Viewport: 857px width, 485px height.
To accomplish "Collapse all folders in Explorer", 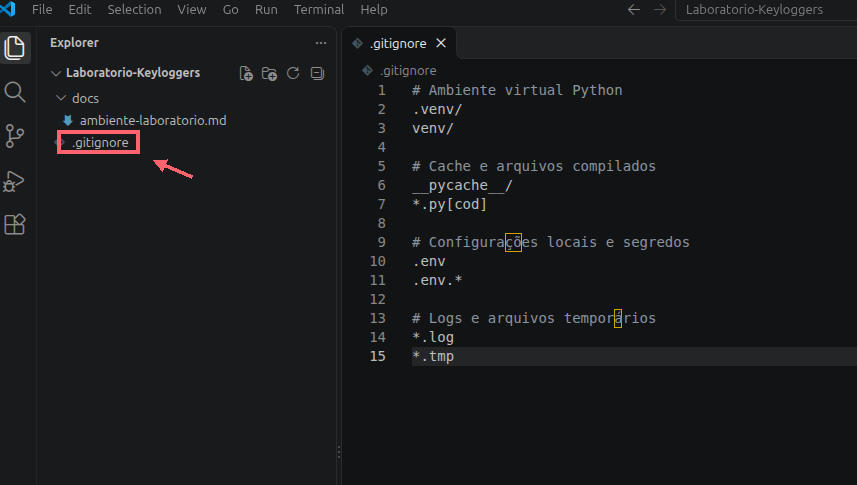I will 317,73.
